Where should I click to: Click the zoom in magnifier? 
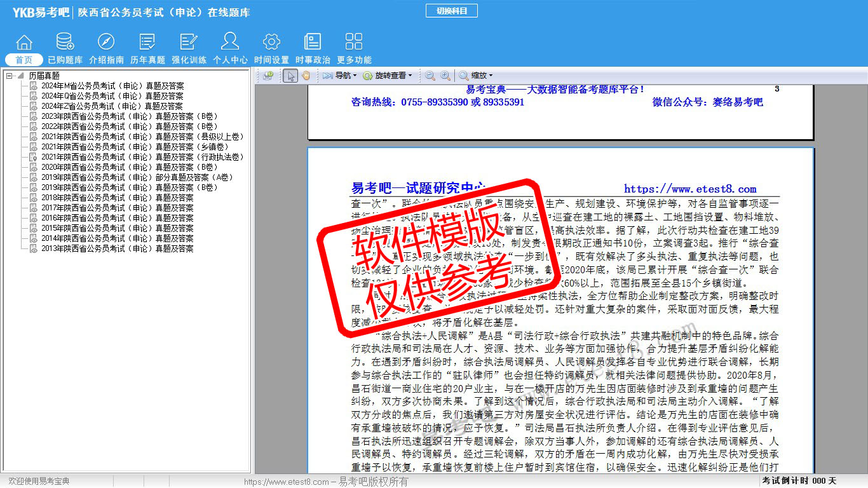[445, 76]
